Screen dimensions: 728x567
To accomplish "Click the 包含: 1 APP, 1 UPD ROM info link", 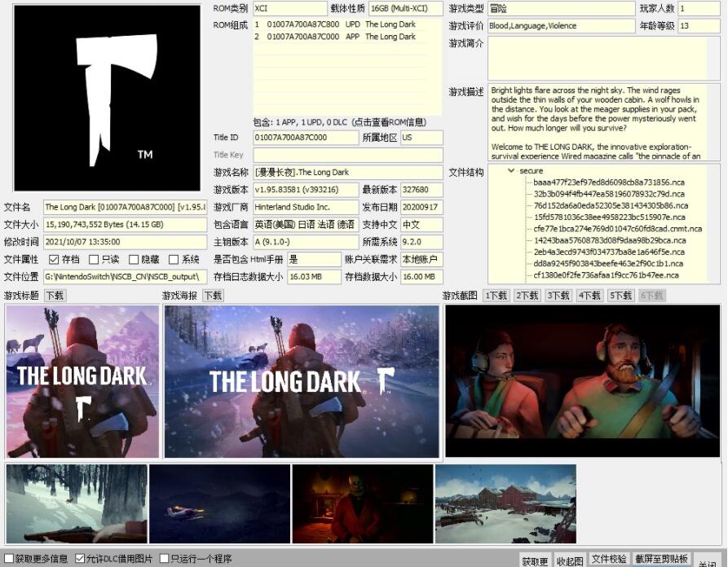I will click(339, 122).
